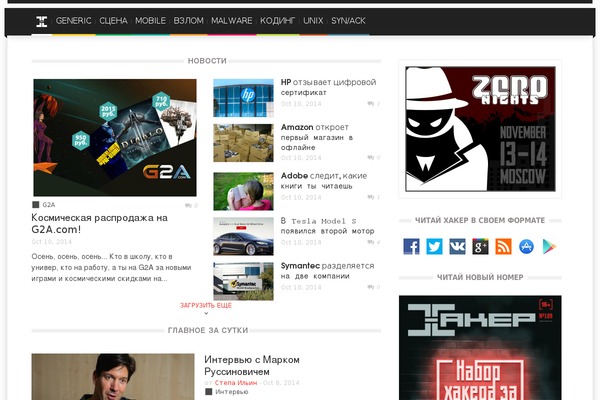Screen dimensions: 600x400
Task: Open the VK social icon
Action: pos(457,247)
